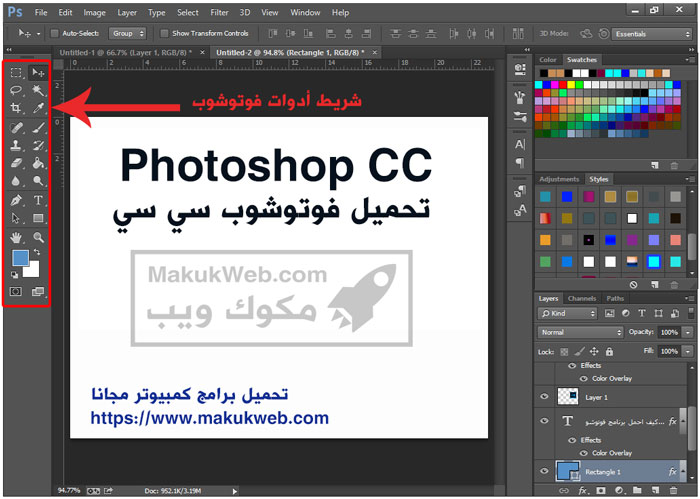Open Move tool preset picker arrow

[x=38, y=33]
